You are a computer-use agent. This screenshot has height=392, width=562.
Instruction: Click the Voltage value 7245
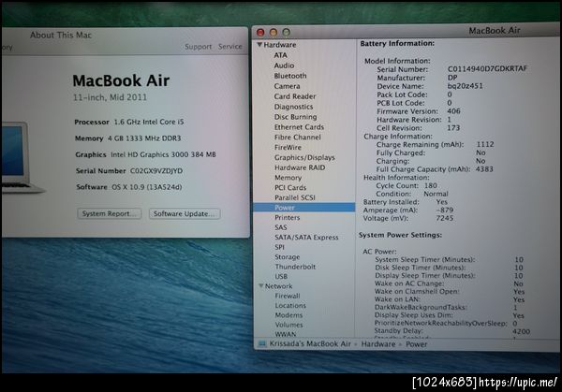(445, 218)
